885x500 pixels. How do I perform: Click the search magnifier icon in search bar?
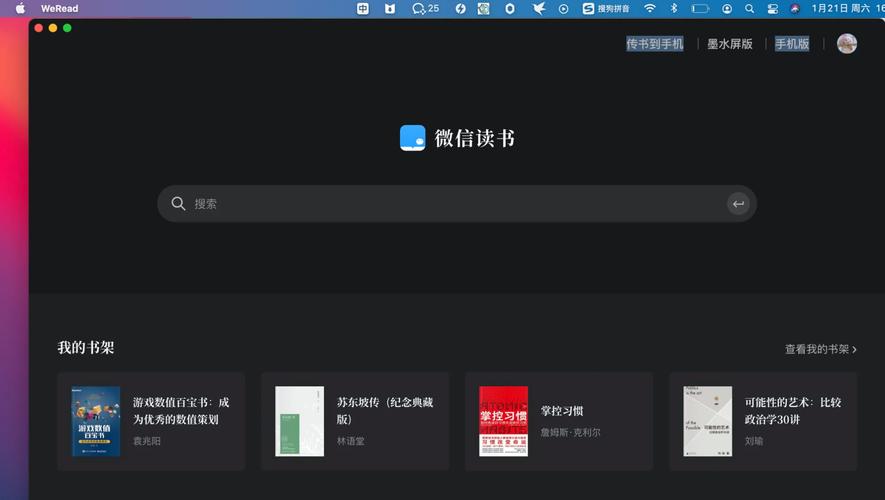pyautogui.click(x=178, y=204)
